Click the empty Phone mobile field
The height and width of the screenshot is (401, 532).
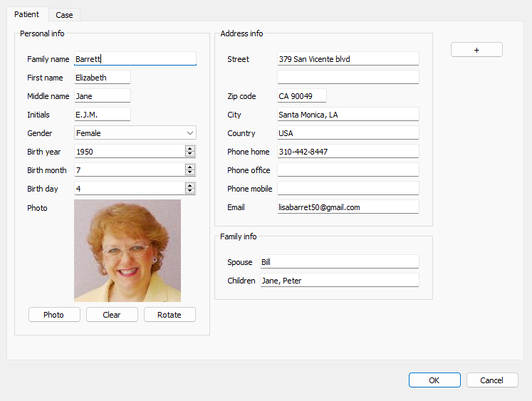tap(348, 189)
